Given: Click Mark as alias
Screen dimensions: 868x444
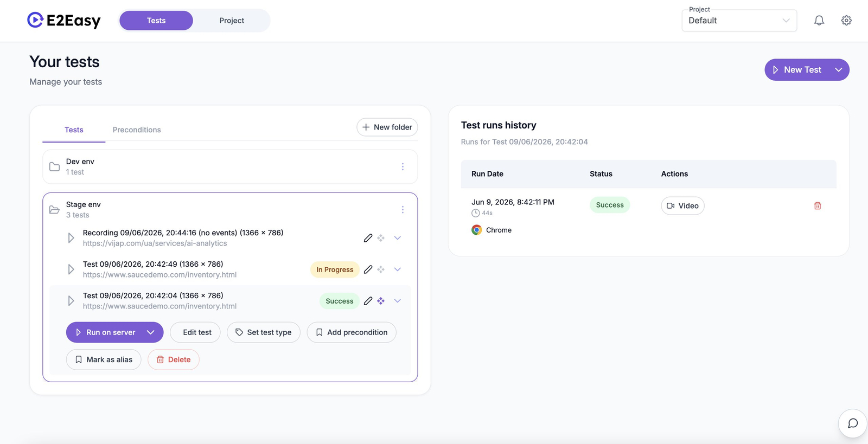Looking at the screenshot, I should [104, 359].
